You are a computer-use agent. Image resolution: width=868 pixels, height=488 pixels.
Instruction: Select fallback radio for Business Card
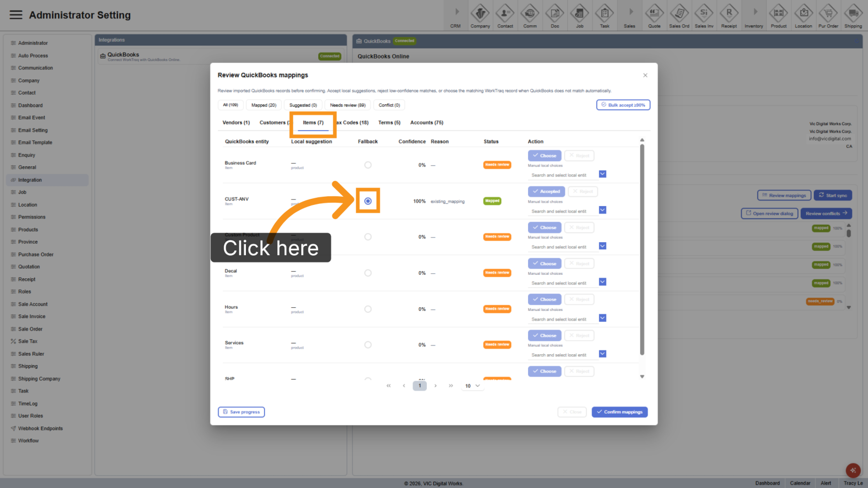pos(368,165)
